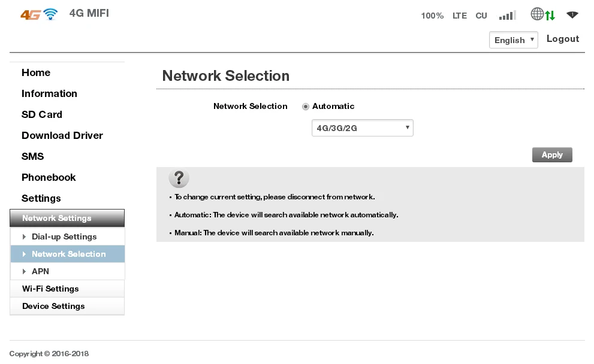
Task: Click the battery 100% indicator
Action: point(432,16)
